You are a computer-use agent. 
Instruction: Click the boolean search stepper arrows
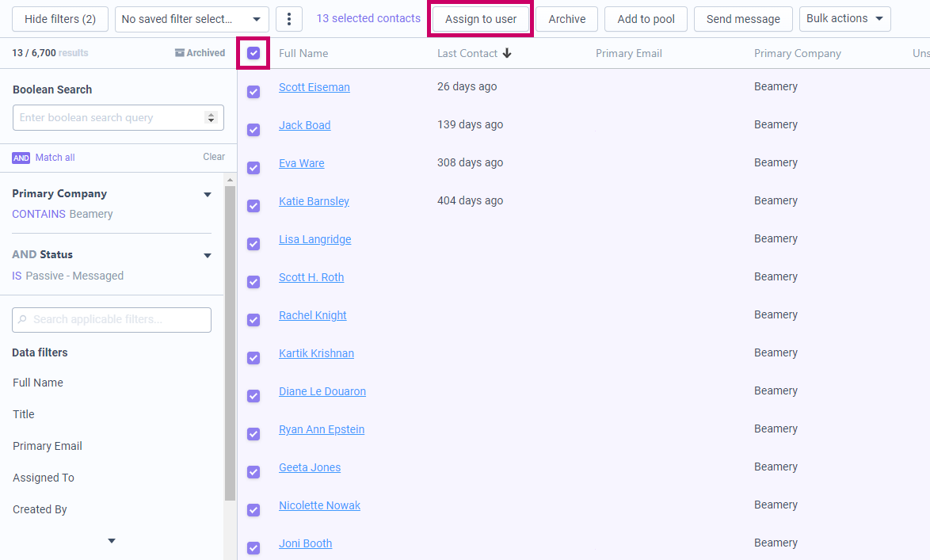click(x=211, y=117)
